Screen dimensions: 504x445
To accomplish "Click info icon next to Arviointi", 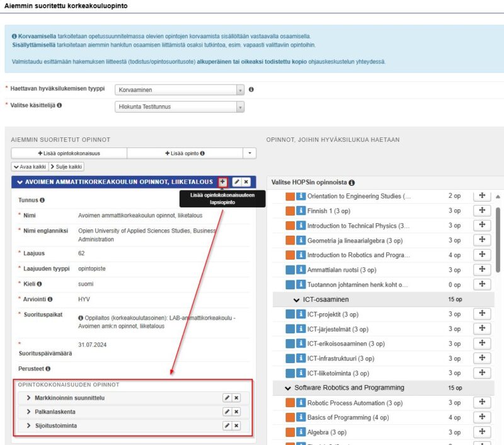I will [x=50, y=299].
